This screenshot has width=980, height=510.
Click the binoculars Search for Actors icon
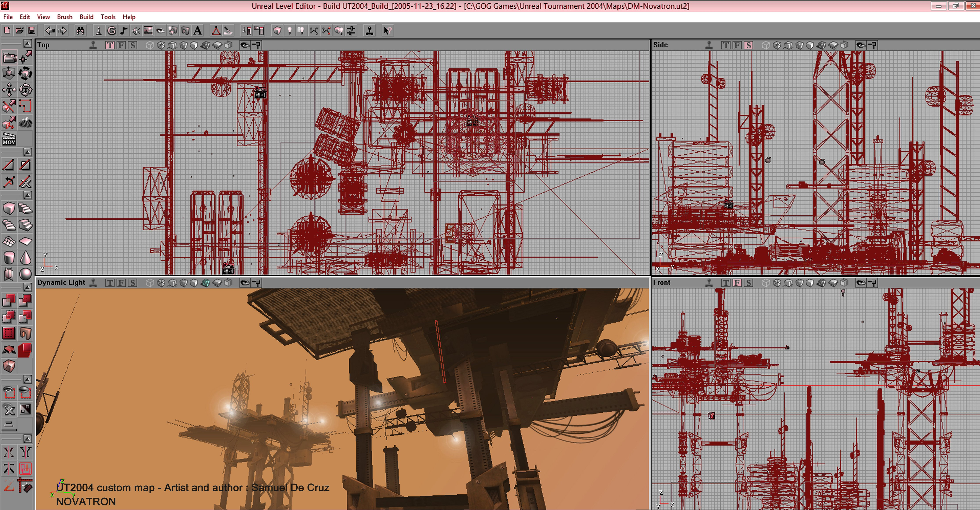[x=79, y=31]
